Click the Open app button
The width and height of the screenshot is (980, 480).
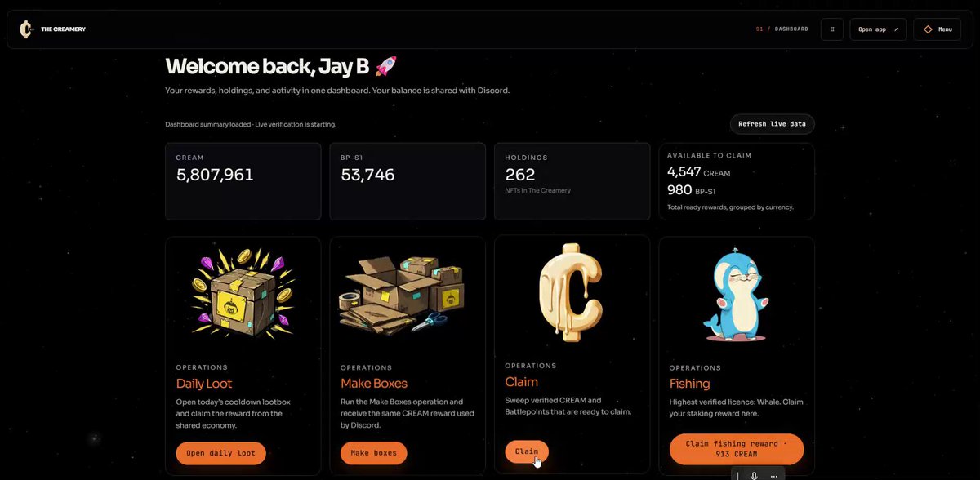(x=879, y=29)
